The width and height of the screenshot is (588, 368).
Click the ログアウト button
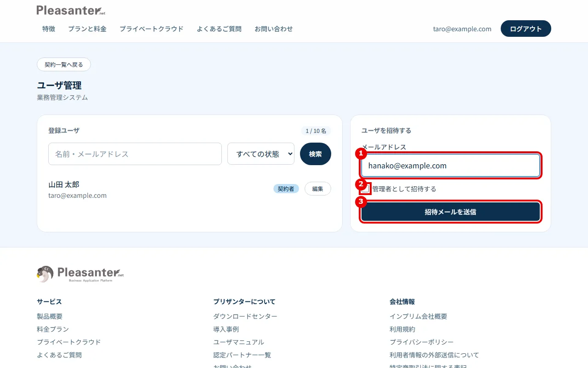coord(526,29)
